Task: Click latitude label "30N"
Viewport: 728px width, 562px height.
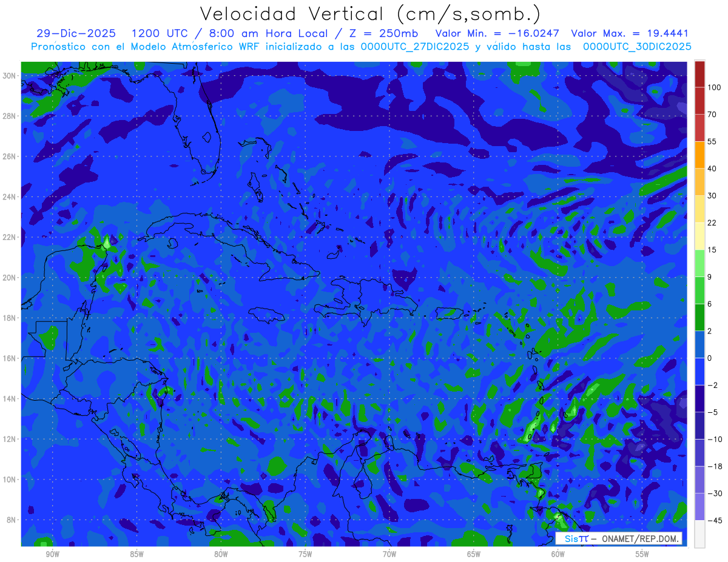Action: (10, 76)
